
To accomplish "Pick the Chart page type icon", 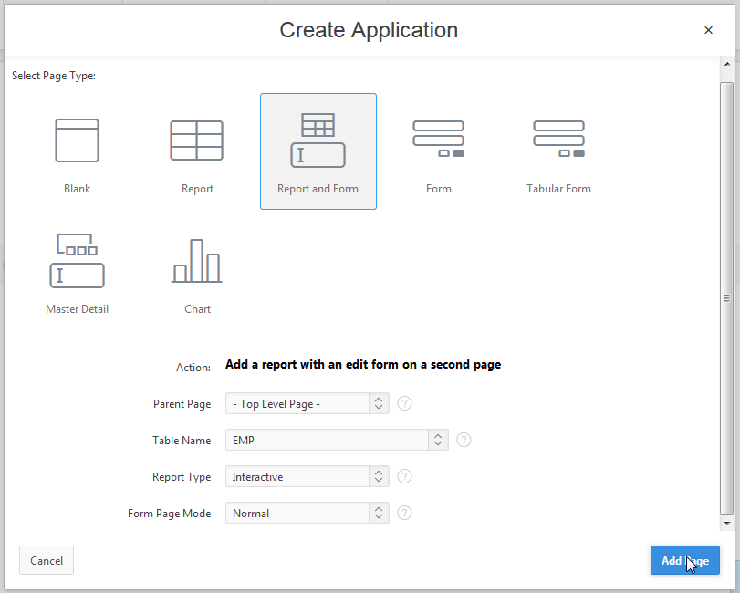I will click(x=197, y=261).
